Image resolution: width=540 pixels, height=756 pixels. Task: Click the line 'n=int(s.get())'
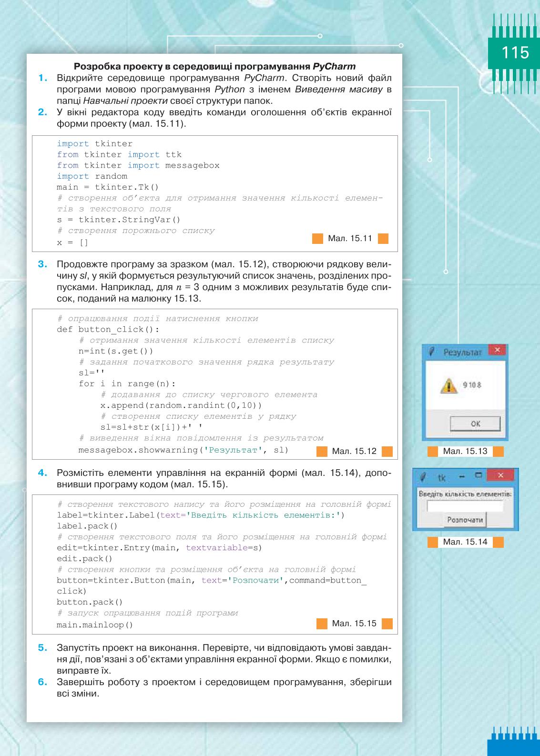coord(116,351)
